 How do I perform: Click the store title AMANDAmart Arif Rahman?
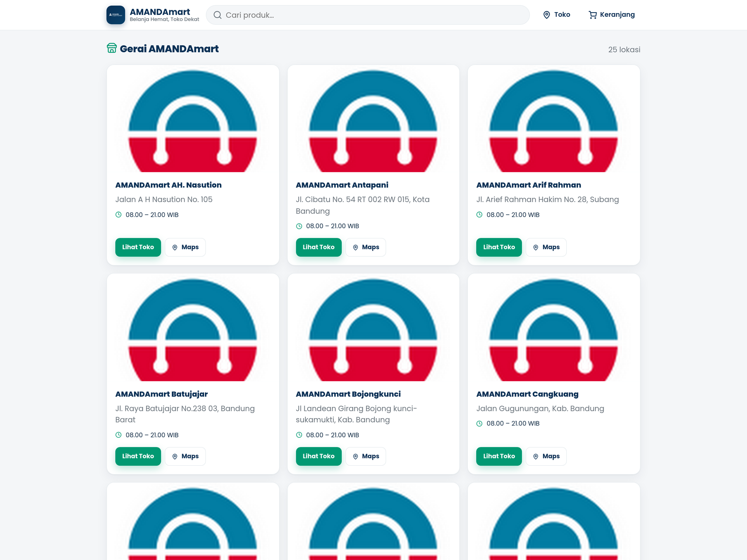529,185
